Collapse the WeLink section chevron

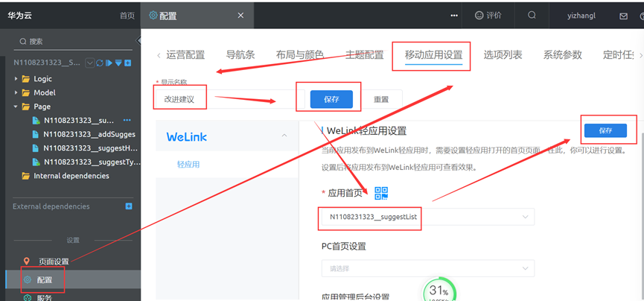coord(284,136)
